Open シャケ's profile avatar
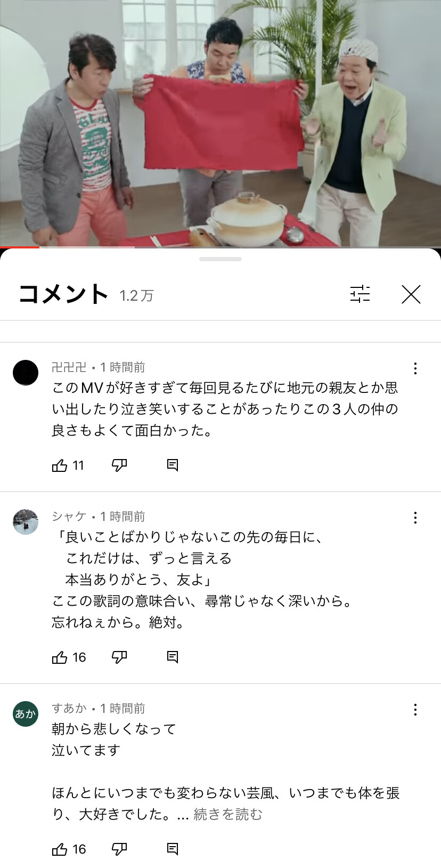 (x=26, y=521)
